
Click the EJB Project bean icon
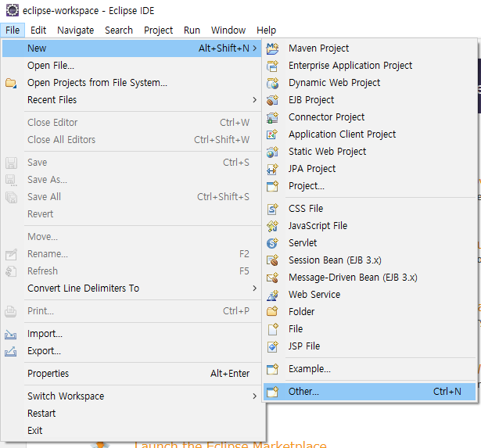[272, 100]
